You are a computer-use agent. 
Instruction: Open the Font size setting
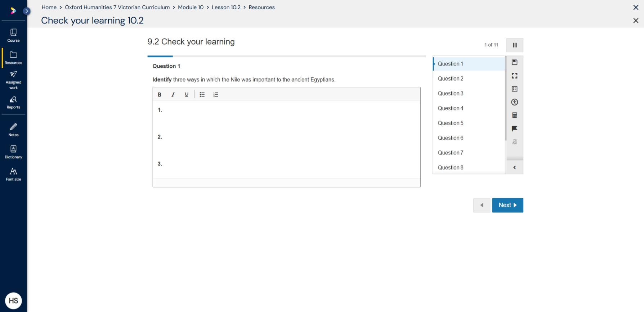(x=13, y=174)
